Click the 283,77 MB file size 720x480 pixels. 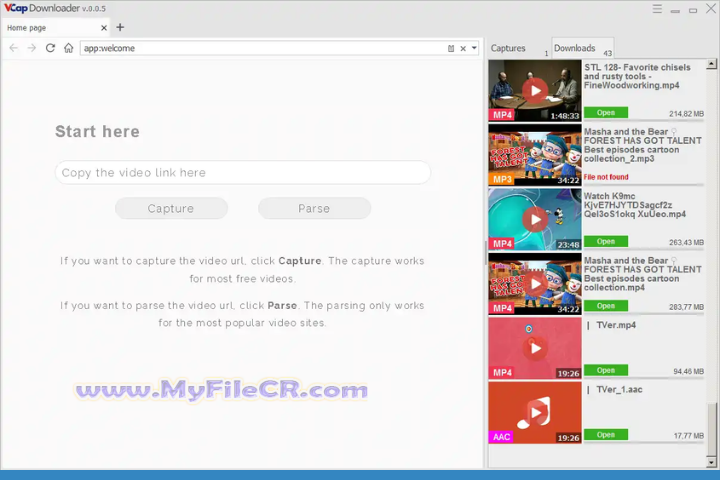pos(686,307)
